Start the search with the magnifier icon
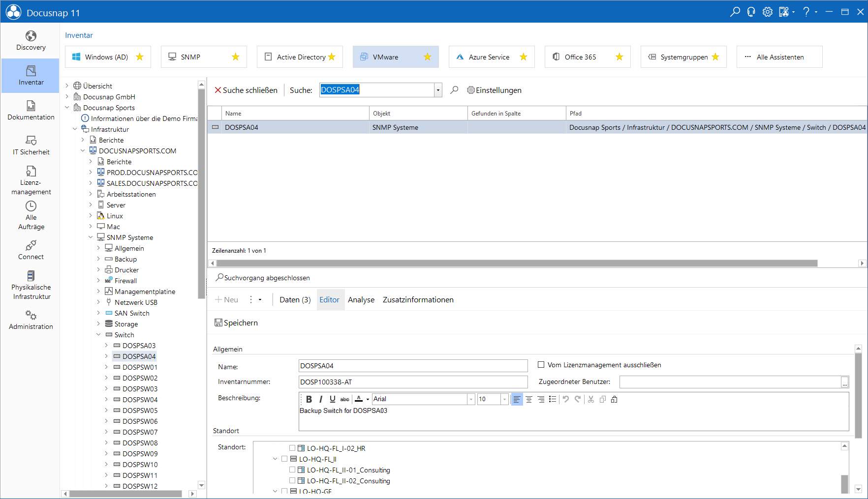 pos(454,90)
